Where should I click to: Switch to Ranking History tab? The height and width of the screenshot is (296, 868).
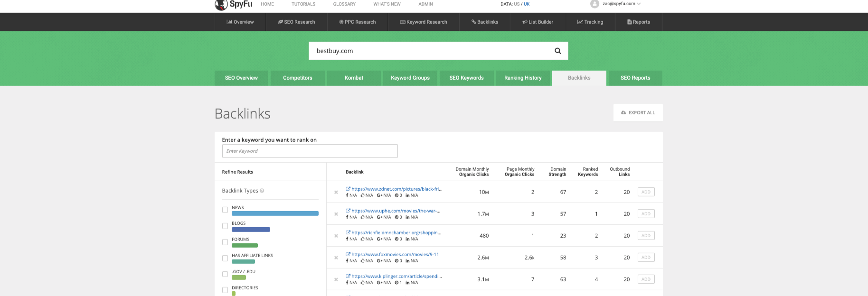pyautogui.click(x=523, y=78)
